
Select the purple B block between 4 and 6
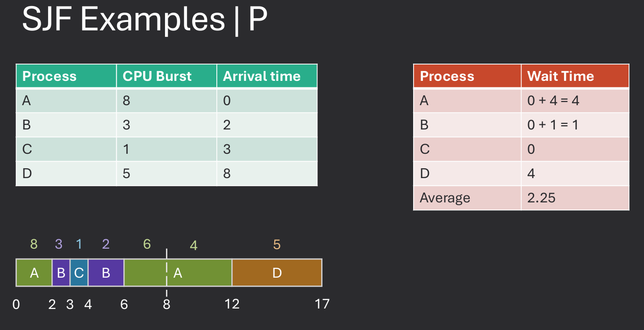pos(106,273)
